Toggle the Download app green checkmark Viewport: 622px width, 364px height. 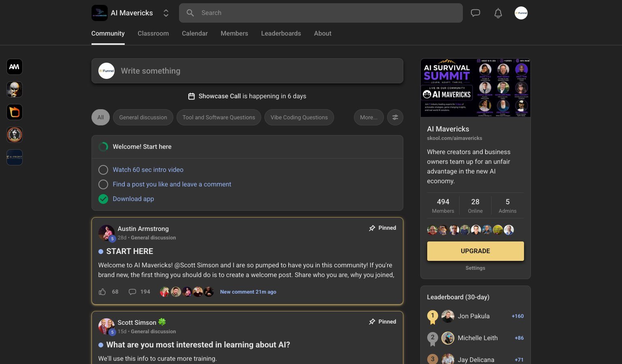click(x=103, y=199)
